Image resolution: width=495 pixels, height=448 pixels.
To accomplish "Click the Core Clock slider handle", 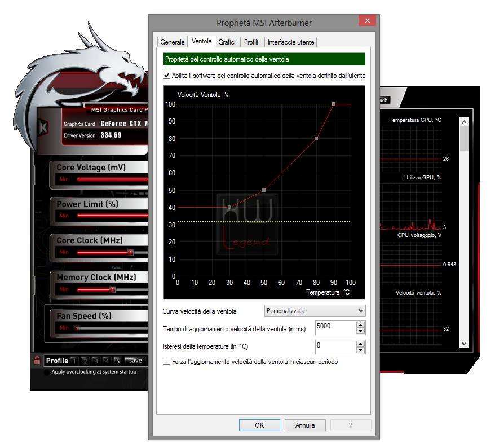I will [x=130, y=252].
